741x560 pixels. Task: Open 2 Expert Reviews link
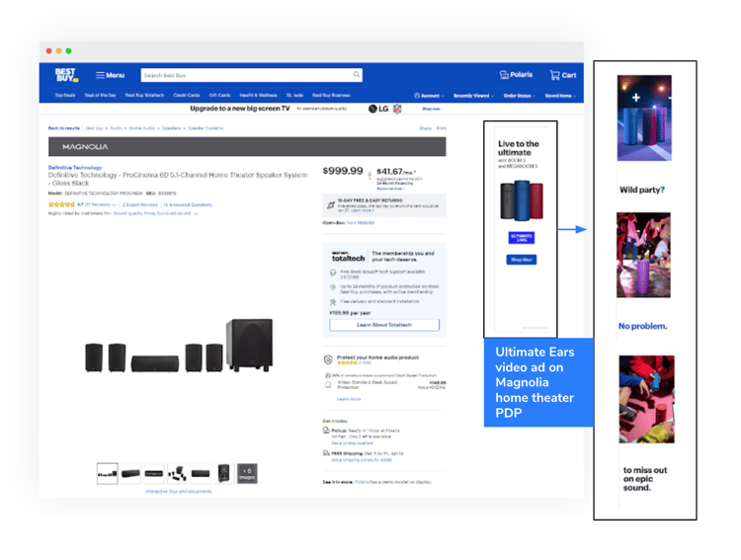coord(140,204)
